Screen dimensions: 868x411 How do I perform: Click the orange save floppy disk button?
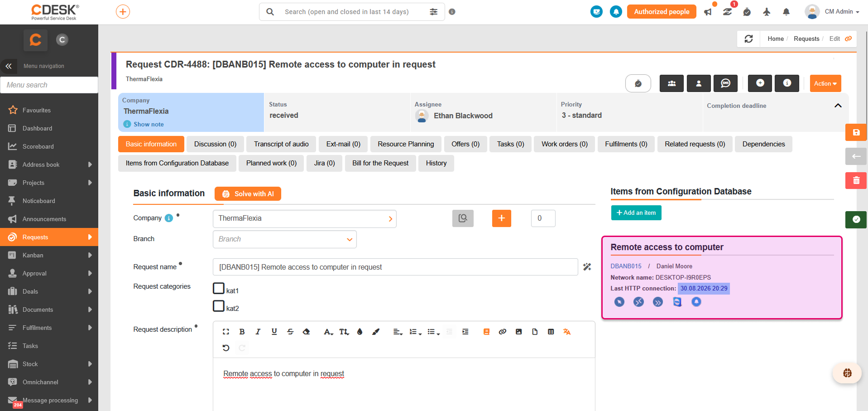pos(856,132)
